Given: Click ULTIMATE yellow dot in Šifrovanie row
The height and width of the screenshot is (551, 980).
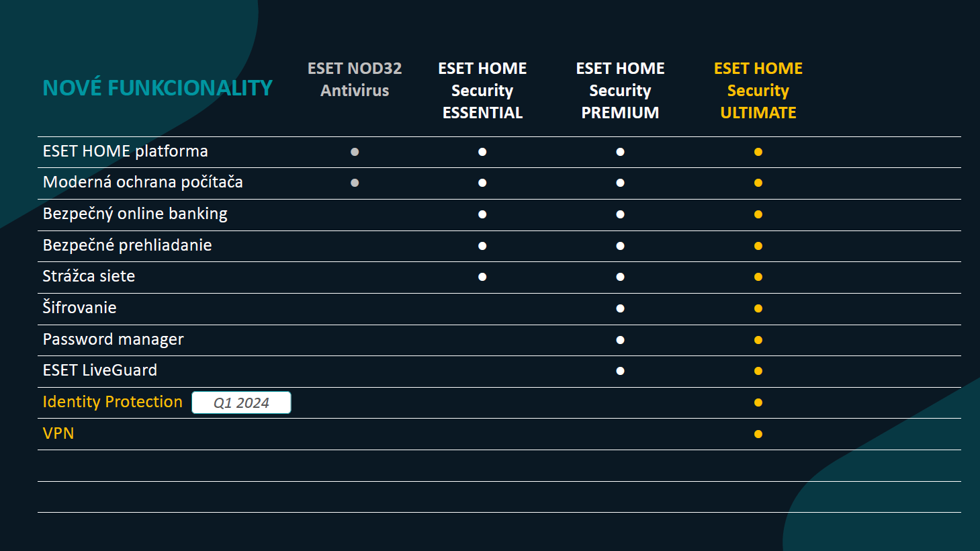Looking at the screenshot, I should click(758, 308).
